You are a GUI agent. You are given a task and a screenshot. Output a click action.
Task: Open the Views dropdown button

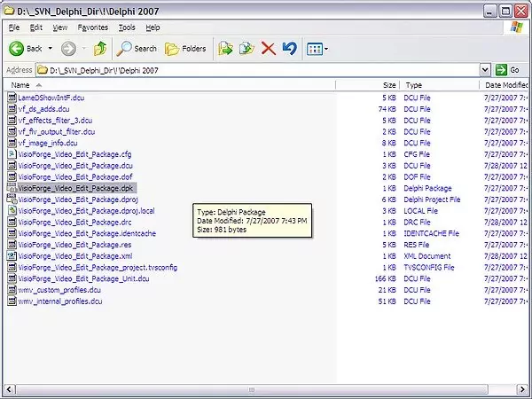tap(317, 49)
